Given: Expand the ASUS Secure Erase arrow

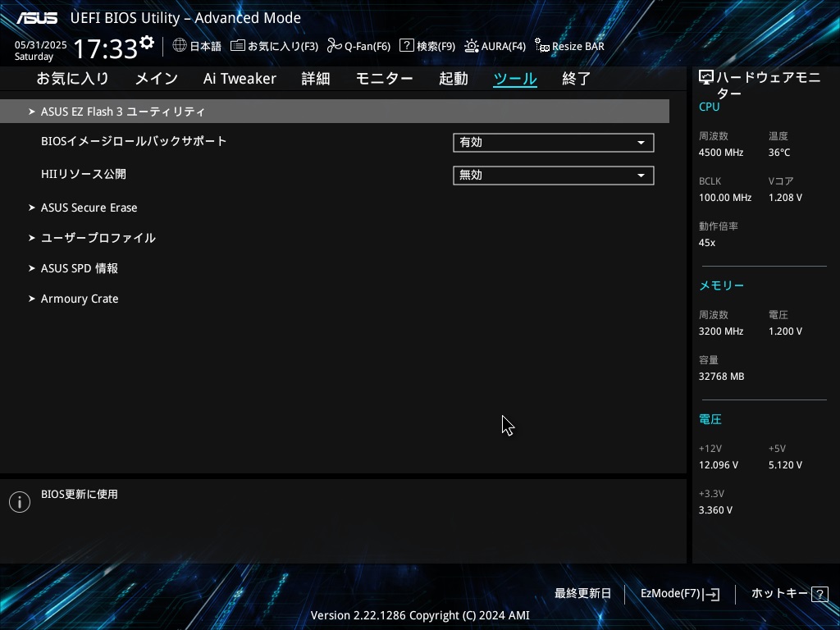Looking at the screenshot, I should [x=32, y=208].
